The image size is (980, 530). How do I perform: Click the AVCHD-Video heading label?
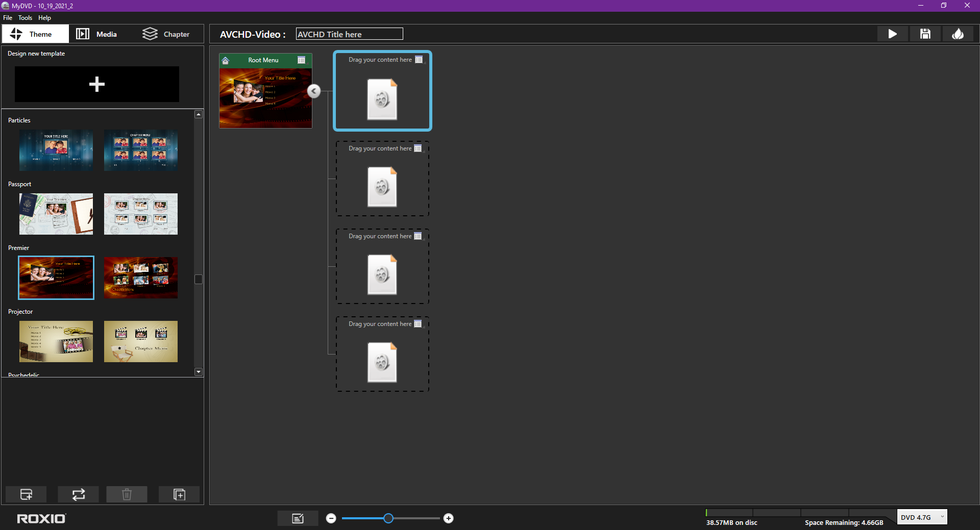(253, 34)
